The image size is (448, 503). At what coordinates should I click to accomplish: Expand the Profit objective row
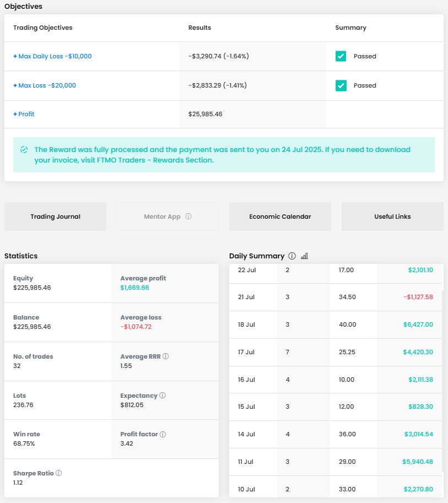click(x=24, y=114)
